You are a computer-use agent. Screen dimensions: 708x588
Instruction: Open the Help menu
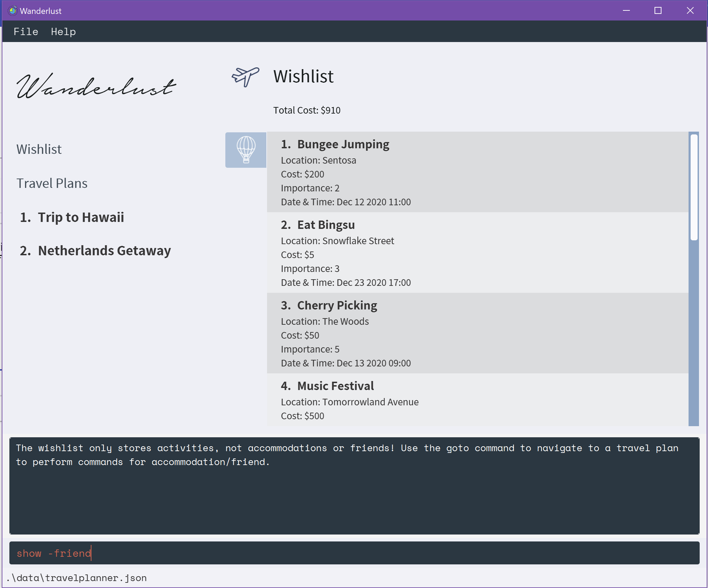63,32
